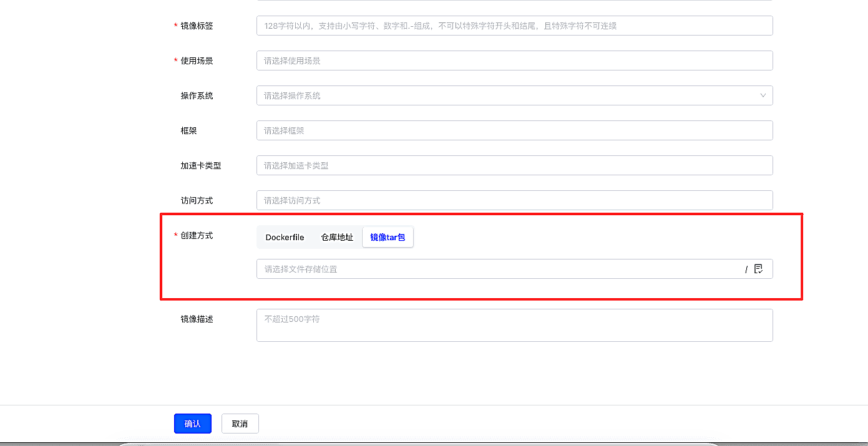The width and height of the screenshot is (868, 446).
Task: Click the 使用场景 field label
Action: [197, 61]
